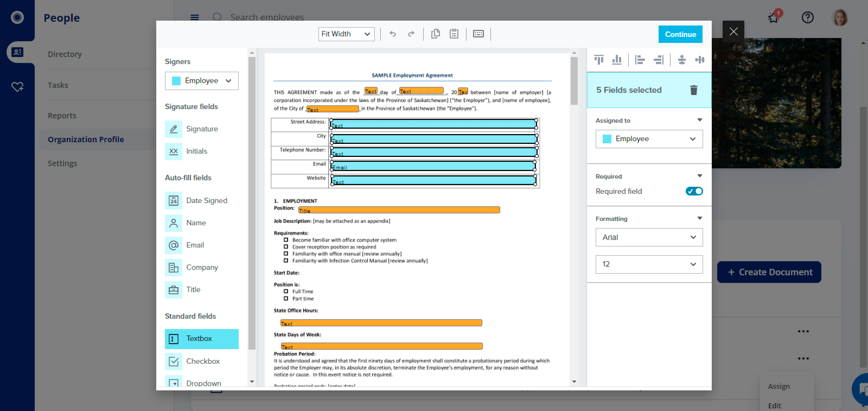Click the document vertical scrollbar thumb

click(x=574, y=81)
